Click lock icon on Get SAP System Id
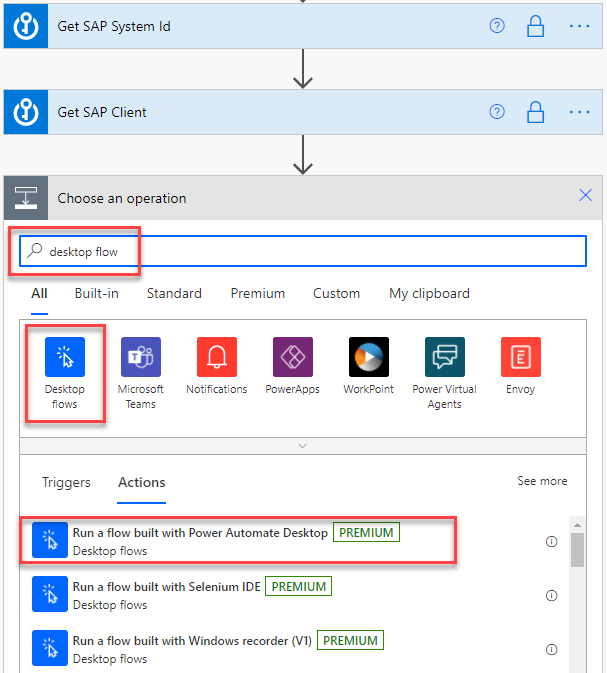This screenshot has width=607, height=673. tap(535, 26)
